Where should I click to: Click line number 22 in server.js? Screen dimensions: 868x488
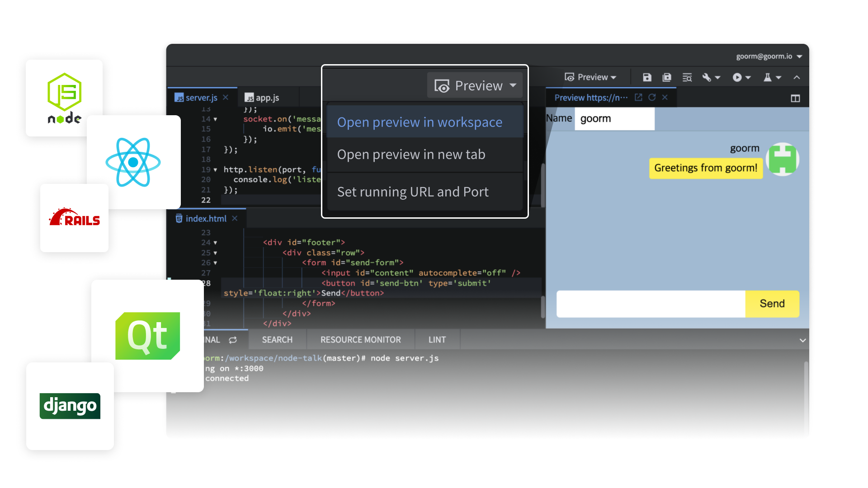(206, 200)
